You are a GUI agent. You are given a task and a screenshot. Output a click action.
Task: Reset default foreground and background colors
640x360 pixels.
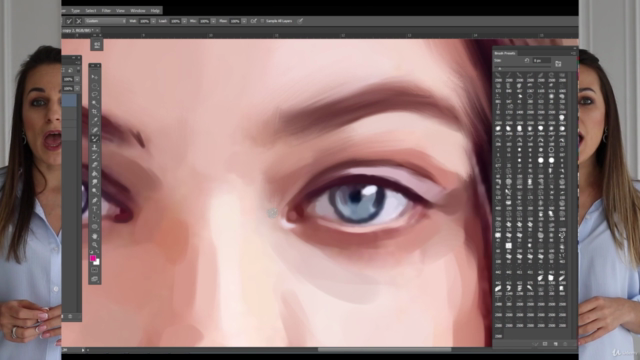click(x=92, y=252)
